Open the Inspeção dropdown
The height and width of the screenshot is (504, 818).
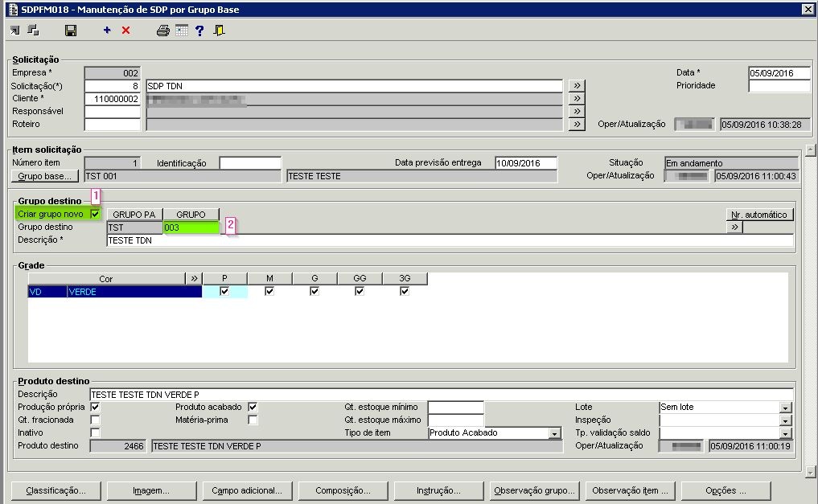(786, 420)
